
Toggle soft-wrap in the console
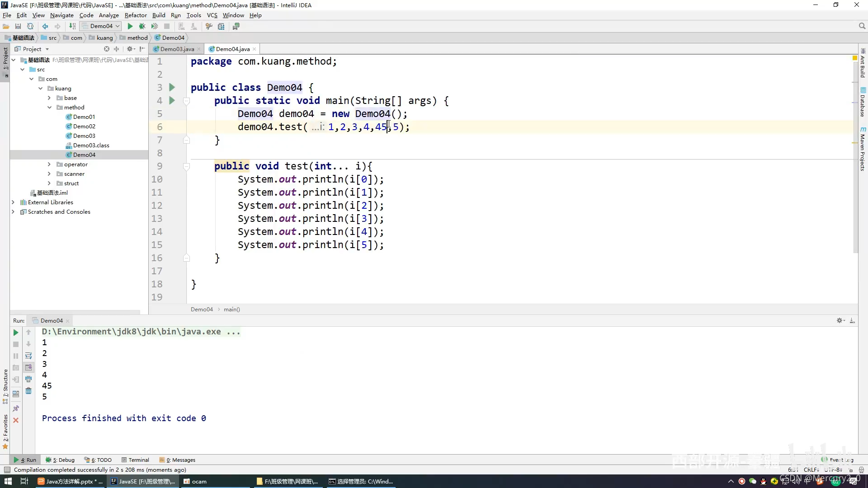coord(28,356)
